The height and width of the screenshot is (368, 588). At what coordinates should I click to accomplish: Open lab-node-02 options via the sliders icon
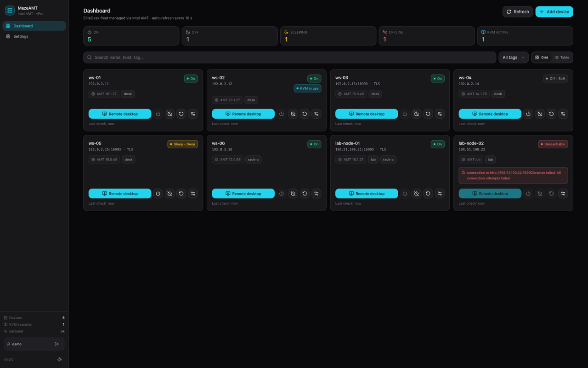(x=563, y=194)
